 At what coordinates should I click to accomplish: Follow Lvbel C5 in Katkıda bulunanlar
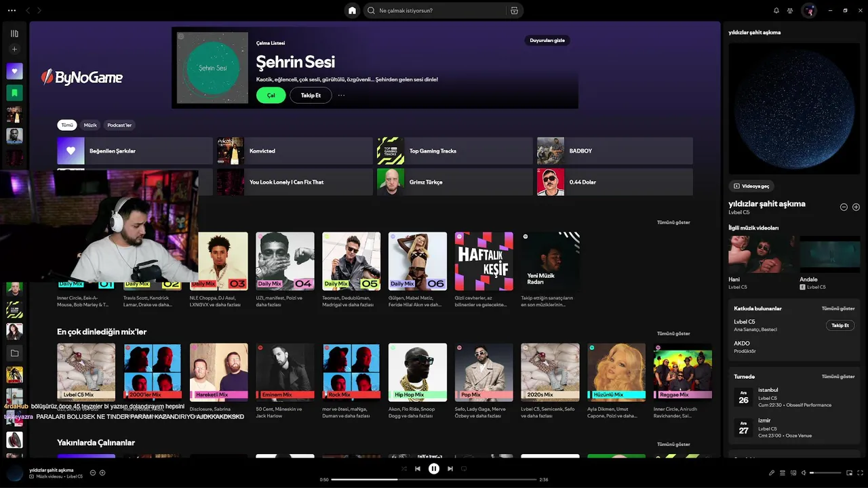840,325
